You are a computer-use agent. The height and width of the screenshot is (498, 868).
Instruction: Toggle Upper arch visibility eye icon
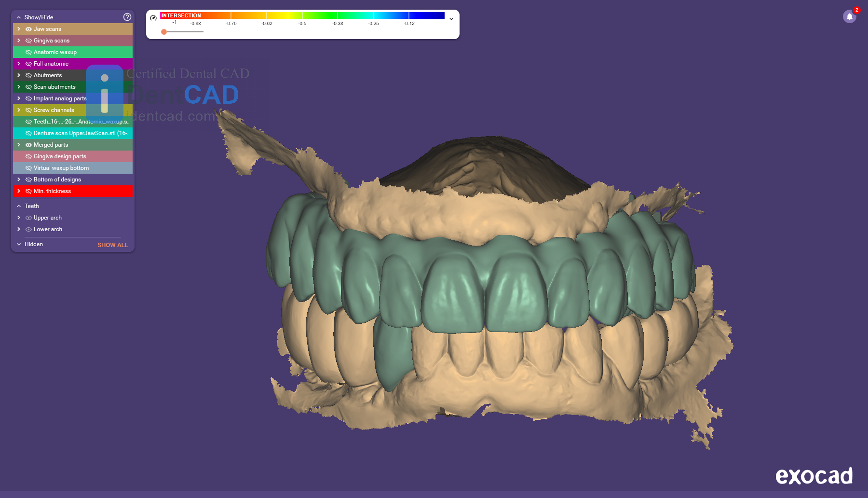(x=28, y=218)
